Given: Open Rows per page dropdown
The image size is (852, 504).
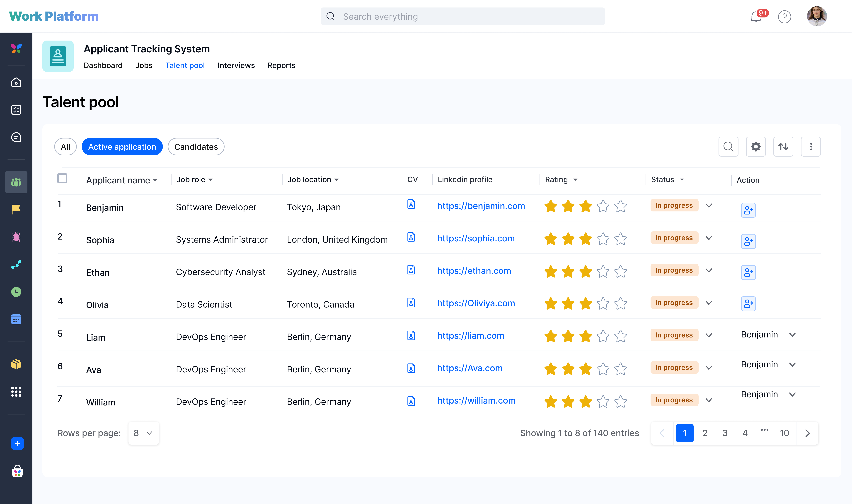Looking at the screenshot, I should [x=144, y=433].
